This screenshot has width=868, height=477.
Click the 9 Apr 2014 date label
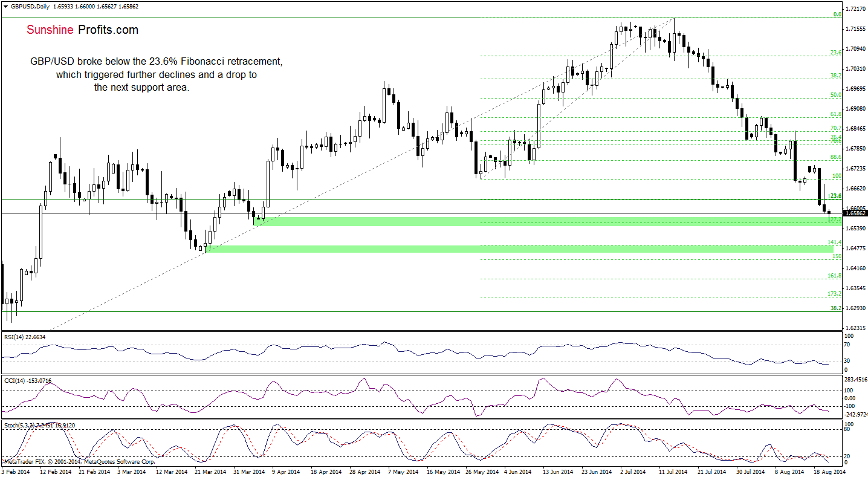tap(285, 471)
